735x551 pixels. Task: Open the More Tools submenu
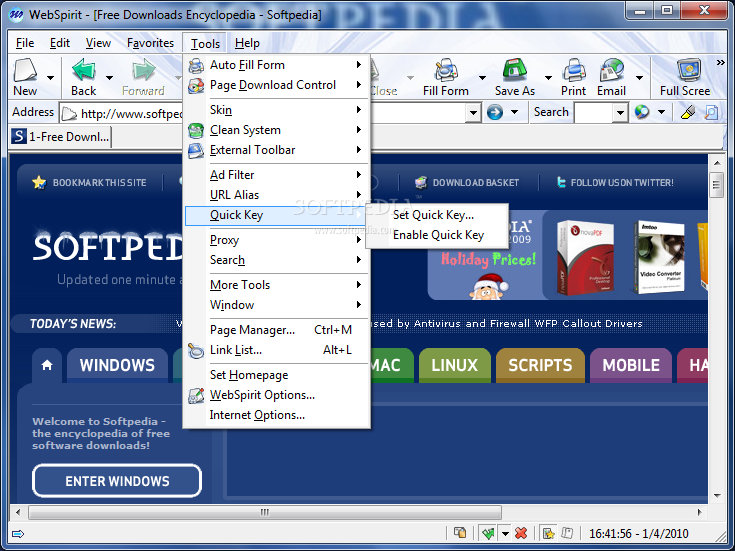(x=277, y=285)
